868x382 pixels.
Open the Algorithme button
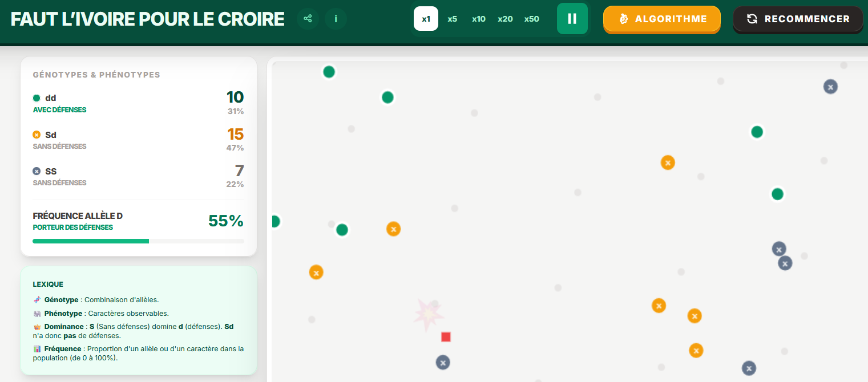point(661,19)
